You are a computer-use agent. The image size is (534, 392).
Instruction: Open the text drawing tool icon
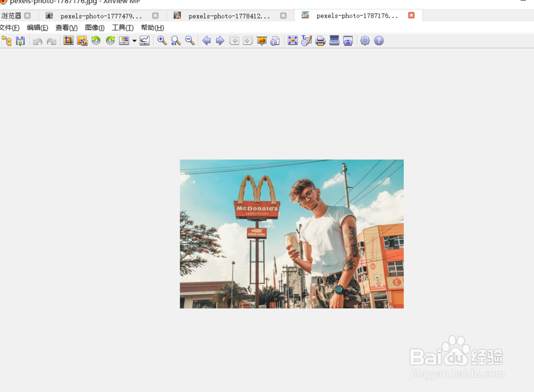pyautogui.click(x=307, y=41)
